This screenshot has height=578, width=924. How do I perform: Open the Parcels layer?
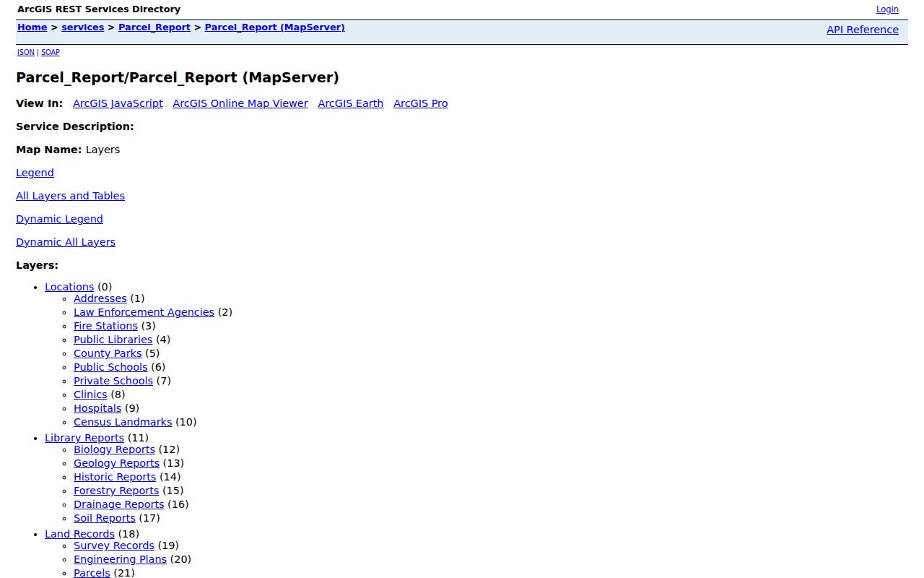(x=92, y=573)
